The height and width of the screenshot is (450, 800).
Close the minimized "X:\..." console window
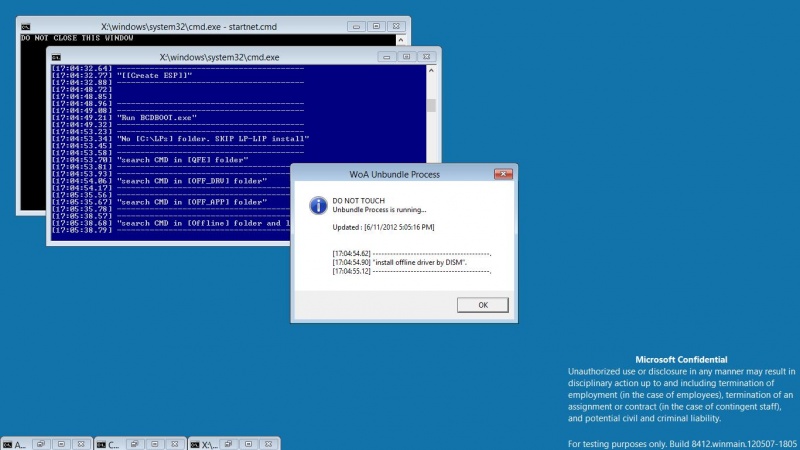click(268, 444)
